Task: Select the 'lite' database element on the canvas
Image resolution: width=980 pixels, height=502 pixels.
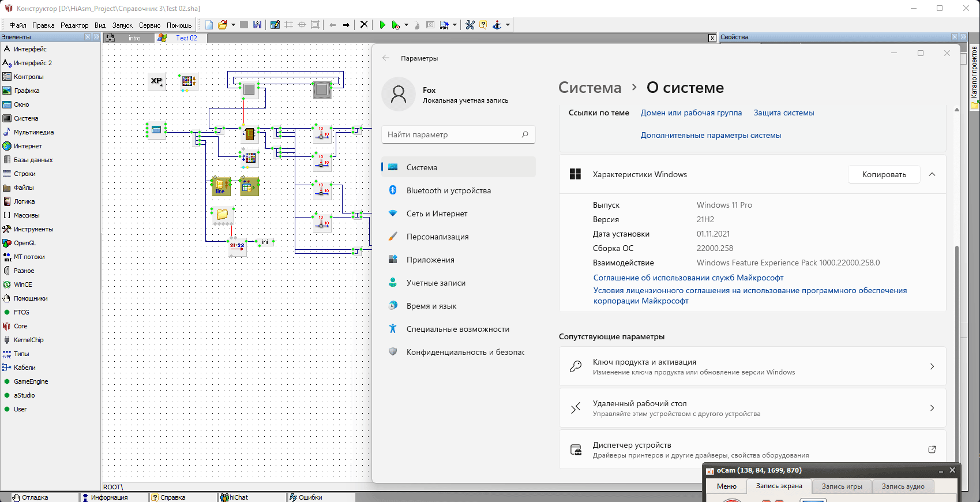Action: (x=220, y=187)
